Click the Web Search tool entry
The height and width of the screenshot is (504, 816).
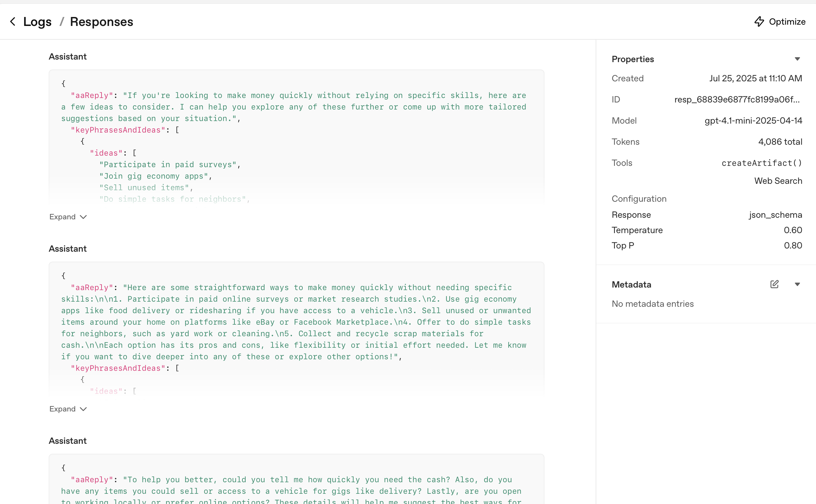[778, 181]
